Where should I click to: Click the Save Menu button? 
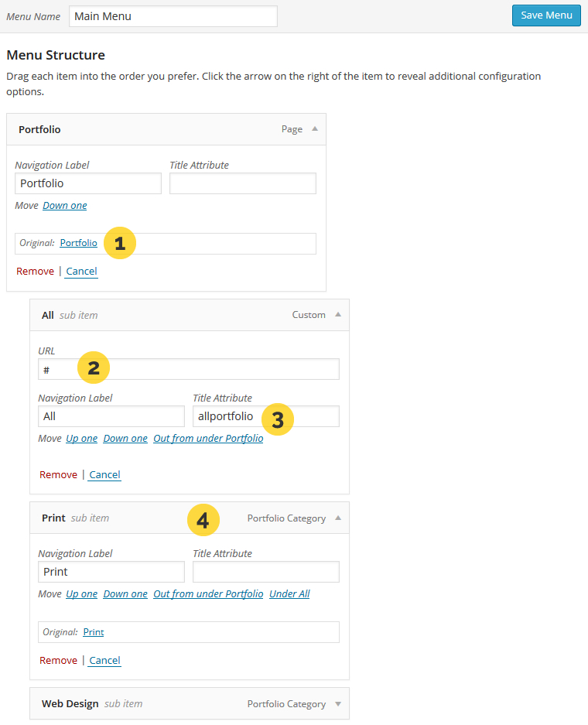tap(546, 15)
